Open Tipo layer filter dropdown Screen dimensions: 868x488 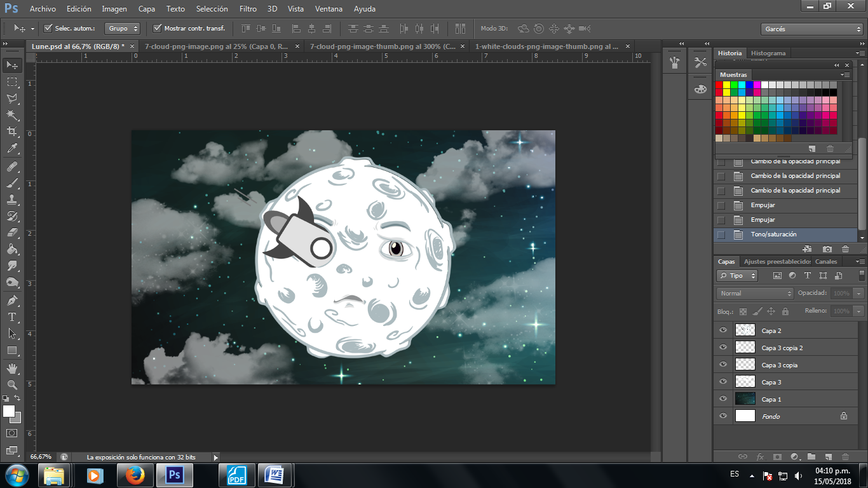coord(737,276)
